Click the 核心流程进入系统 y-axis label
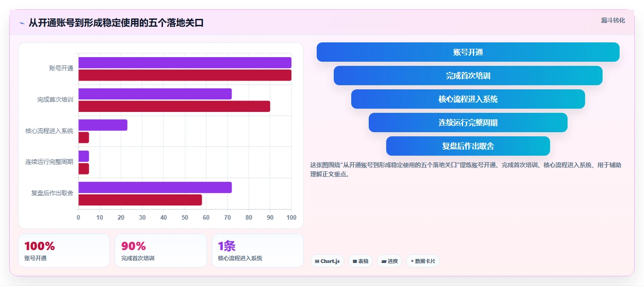 pyautogui.click(x=49, y=131)
